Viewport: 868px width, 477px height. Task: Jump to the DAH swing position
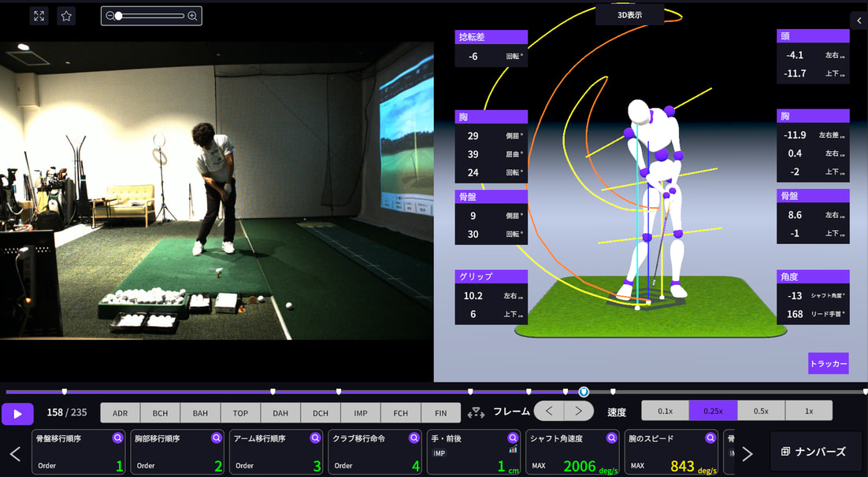pyautogui.click(x=280, y=412)
